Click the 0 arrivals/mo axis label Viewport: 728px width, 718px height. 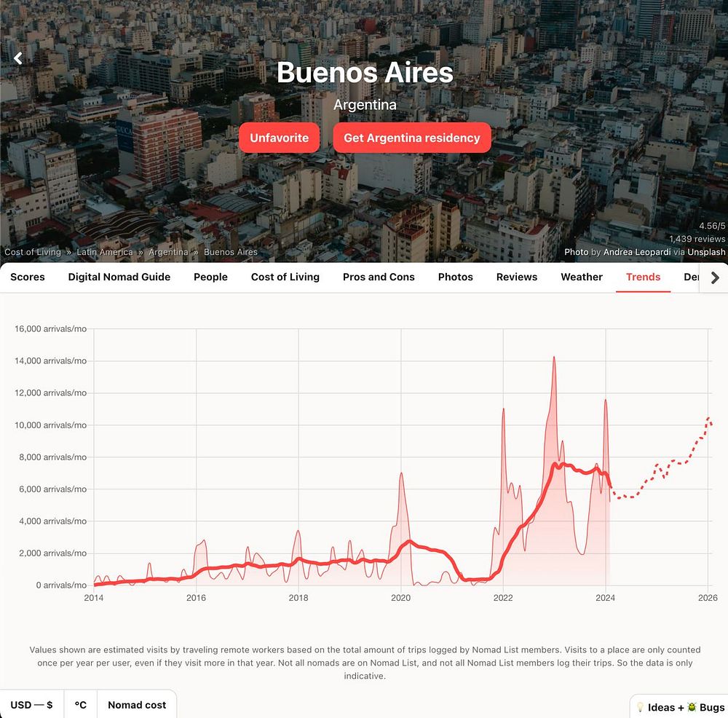[61, 585]
